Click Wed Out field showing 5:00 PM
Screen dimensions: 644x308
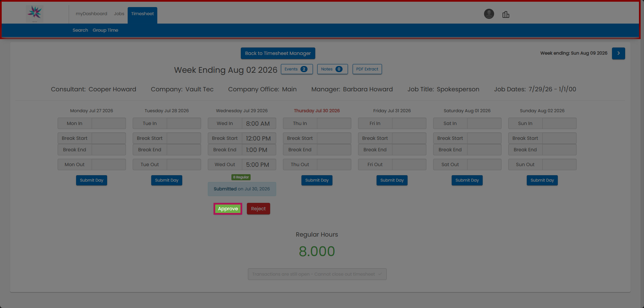[259, 164]
